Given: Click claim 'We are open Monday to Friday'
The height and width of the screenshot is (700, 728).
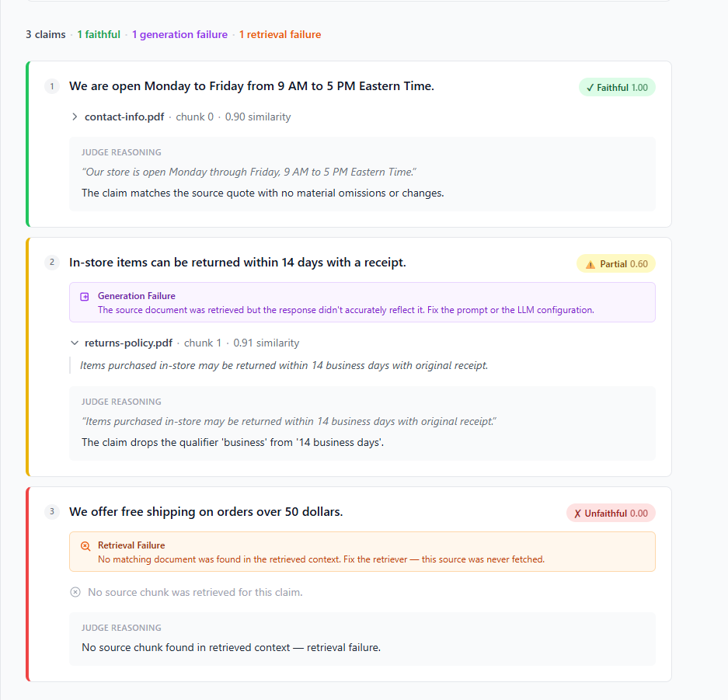Looking at the screenshot, I should 252,86.
